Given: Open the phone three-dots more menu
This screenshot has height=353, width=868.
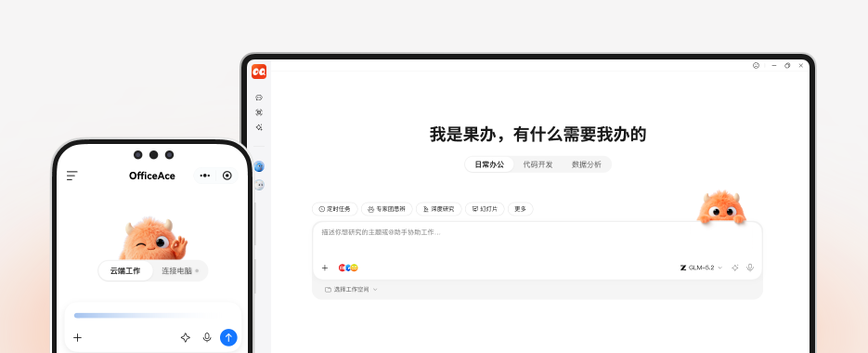Looking at the screenshot, I should [205, 176].
